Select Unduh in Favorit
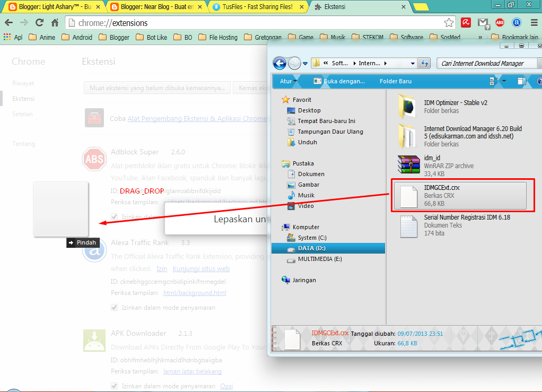The height and width of the screenshot is (392, 542). pos(302,142)
